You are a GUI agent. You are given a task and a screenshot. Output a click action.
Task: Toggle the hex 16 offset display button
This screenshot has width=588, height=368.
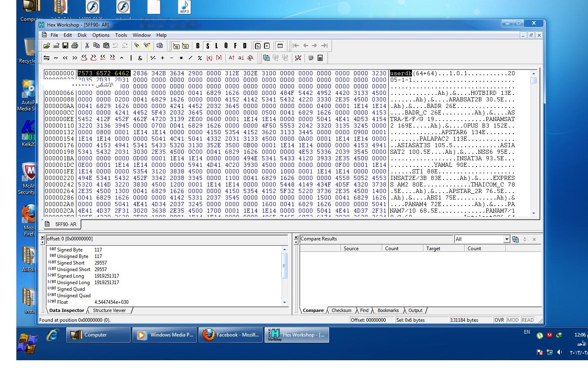(x=176, y=46)
